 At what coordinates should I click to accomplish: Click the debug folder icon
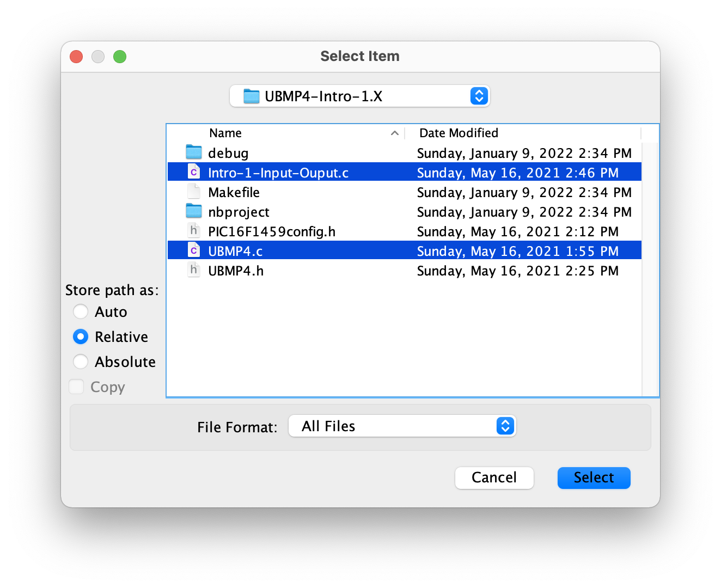coord(194,152)
